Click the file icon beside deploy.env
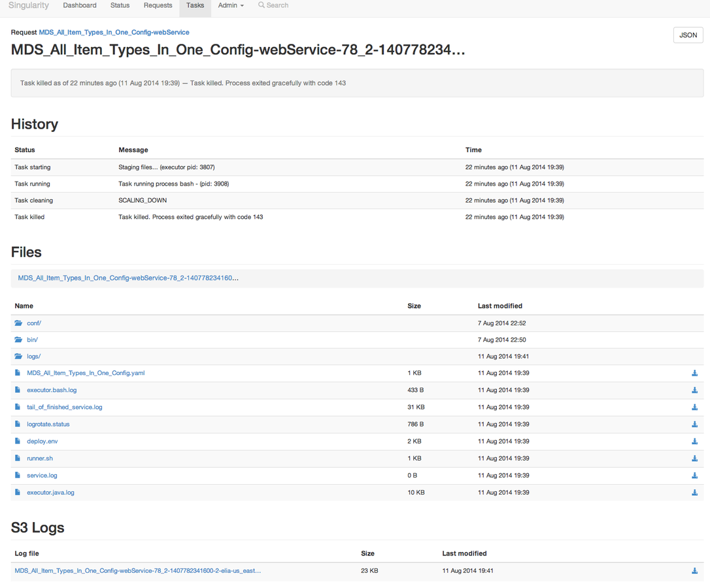Image resolution: width=710 pixels, height=588 pixels. 18,441
